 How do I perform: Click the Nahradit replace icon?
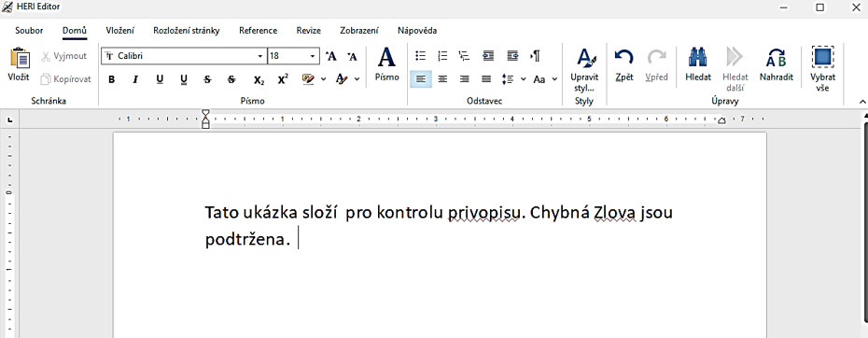click(777, 58)
